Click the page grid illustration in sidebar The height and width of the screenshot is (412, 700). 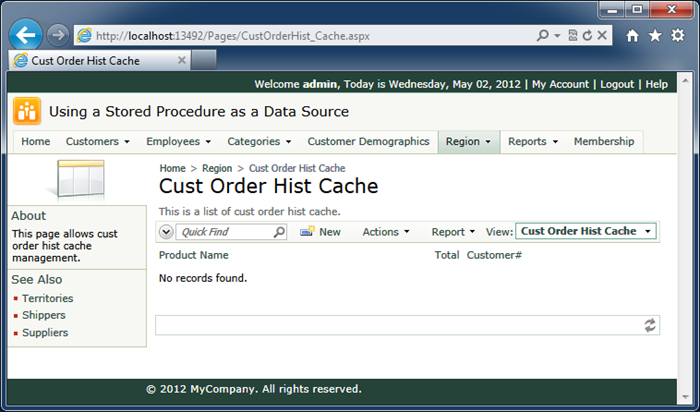coord(79,179)
